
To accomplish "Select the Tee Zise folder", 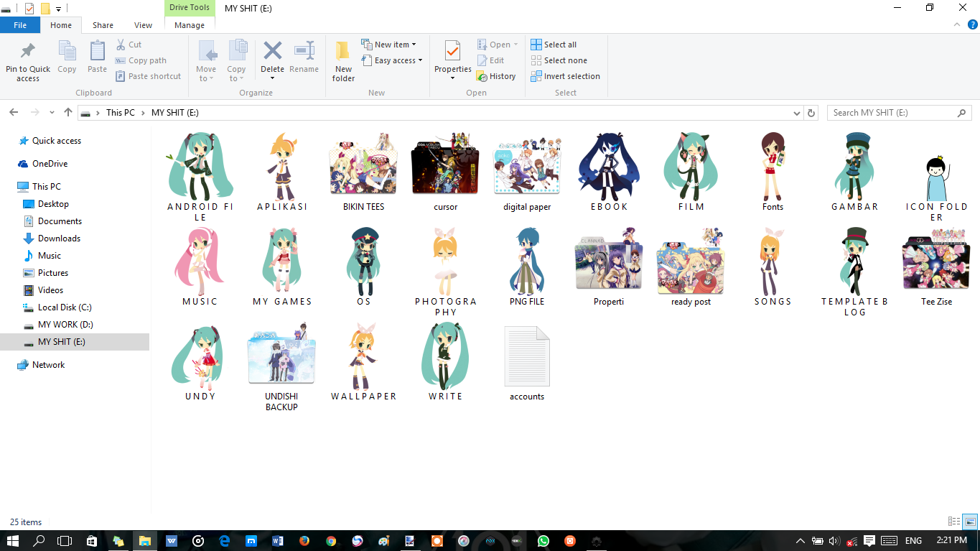I will (936, 267).
